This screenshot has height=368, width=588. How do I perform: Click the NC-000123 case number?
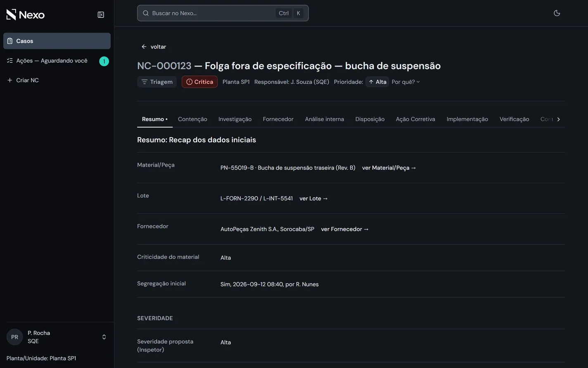point(164,66)
